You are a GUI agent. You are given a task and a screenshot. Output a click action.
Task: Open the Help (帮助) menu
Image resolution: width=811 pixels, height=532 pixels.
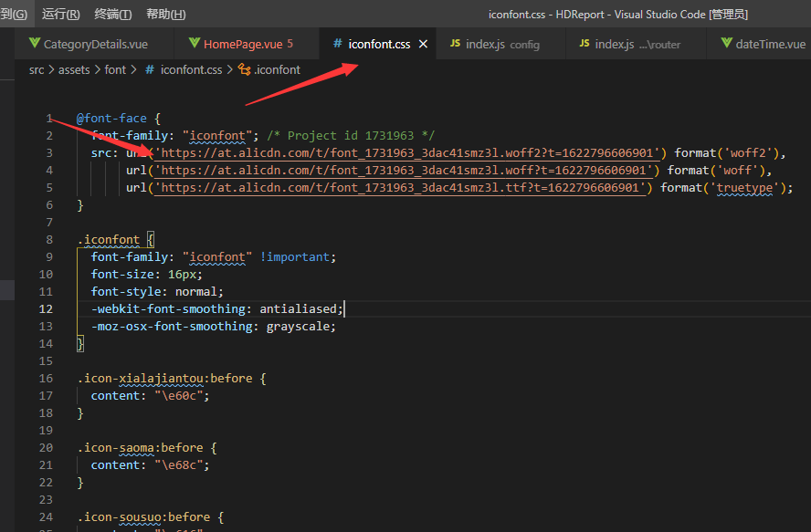click(166, 14)
